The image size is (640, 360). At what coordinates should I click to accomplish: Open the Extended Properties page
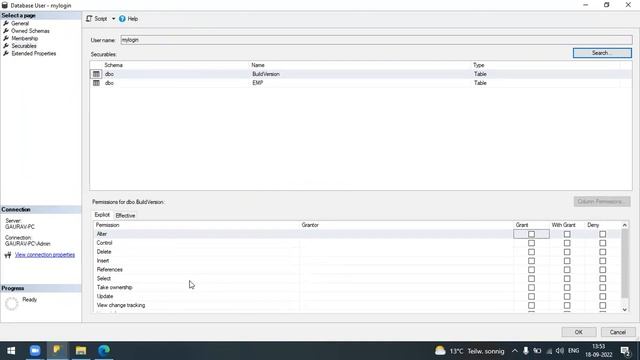pyautogui.click(x=33, y=53)
